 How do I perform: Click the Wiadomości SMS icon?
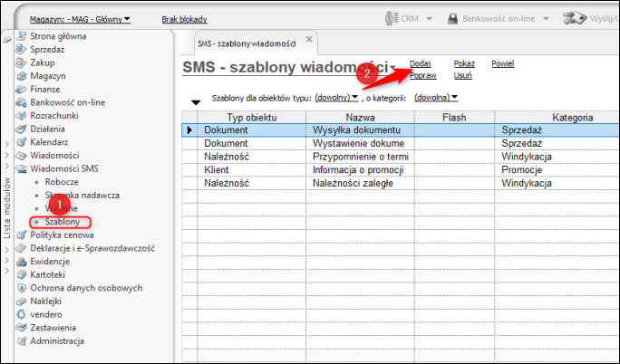21,168
